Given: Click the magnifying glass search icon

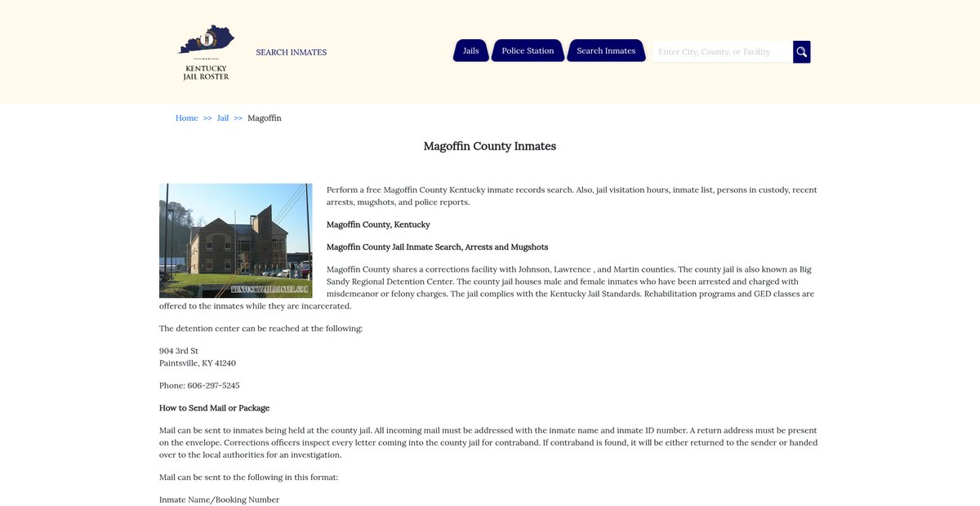Looking at the screenshot, I should tap(802, 52).
